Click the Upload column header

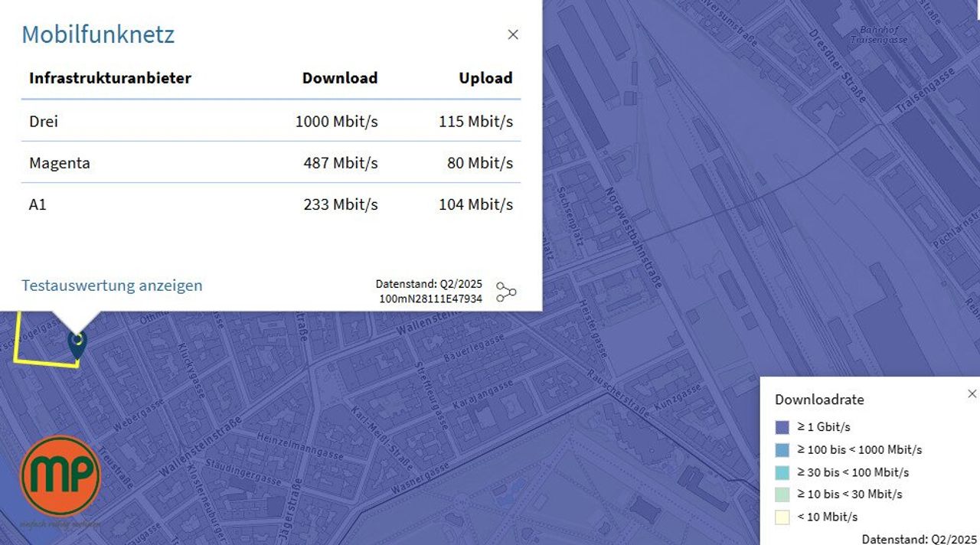pyautogui.click(x=485, y=78)
